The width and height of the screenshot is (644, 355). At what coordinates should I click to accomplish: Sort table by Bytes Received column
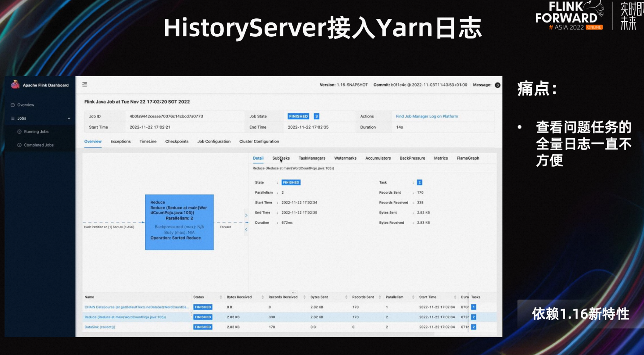263,297
